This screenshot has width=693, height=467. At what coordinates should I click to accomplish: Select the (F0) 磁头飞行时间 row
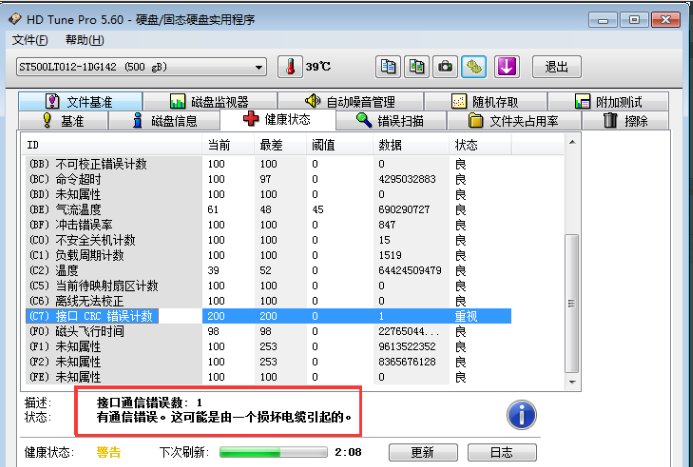point(268,331)
